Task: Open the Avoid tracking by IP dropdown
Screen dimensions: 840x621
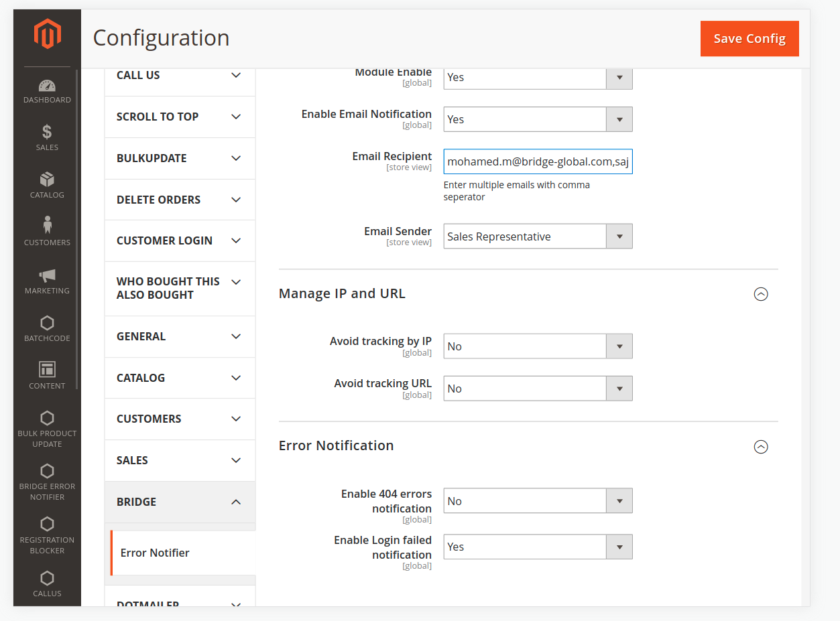Action: 538,346
